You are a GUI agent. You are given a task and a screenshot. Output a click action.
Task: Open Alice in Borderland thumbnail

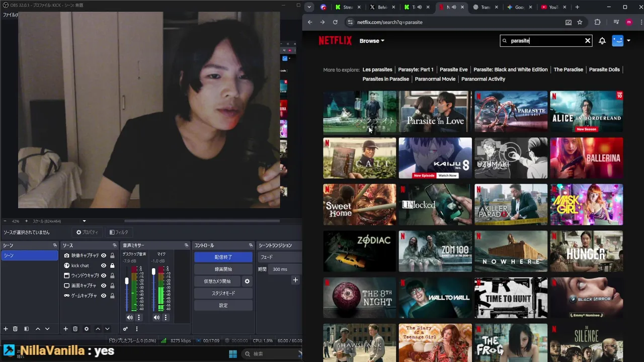(586, 112)
